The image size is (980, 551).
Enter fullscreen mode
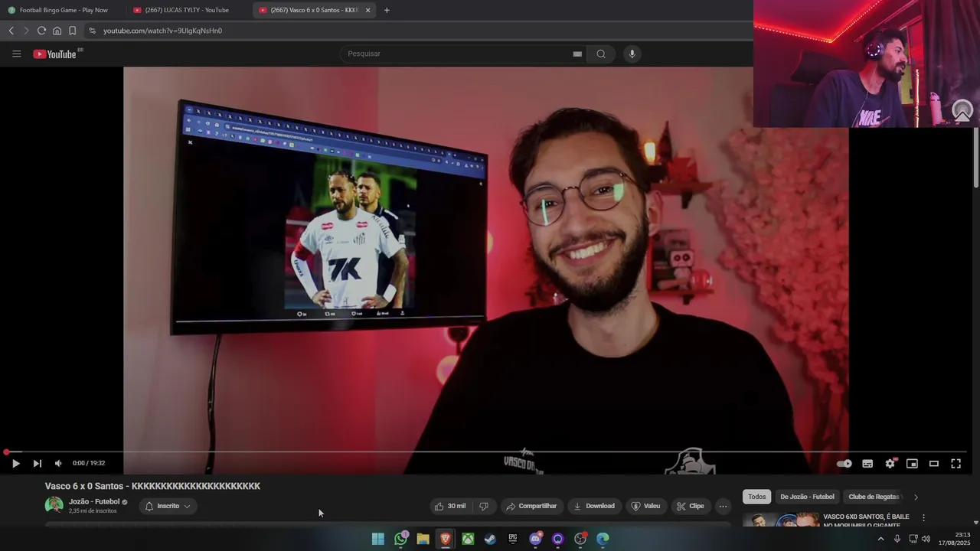click(956, 464)
